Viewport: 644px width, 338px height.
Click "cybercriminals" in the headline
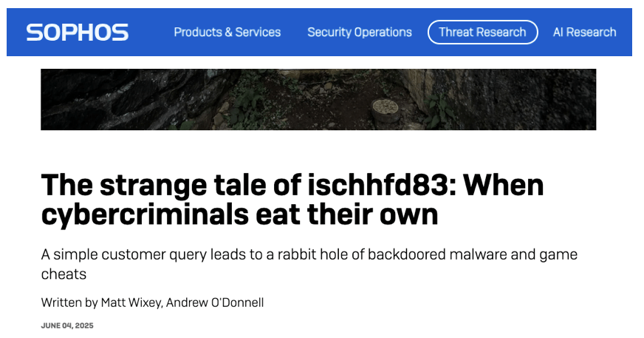[145, 214]
